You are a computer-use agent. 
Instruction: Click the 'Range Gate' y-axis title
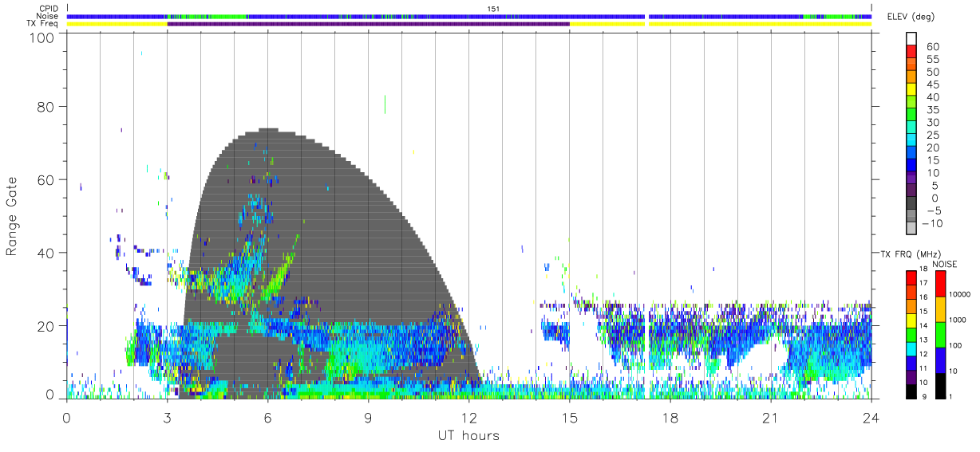click(12, 216)
